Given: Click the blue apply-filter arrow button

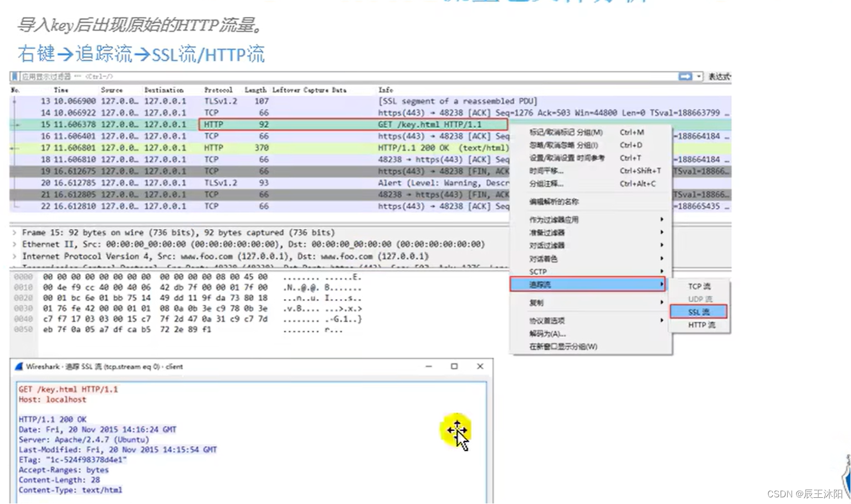Looking at the screenshot, I should pyautogui.click(x=685, y=76).
